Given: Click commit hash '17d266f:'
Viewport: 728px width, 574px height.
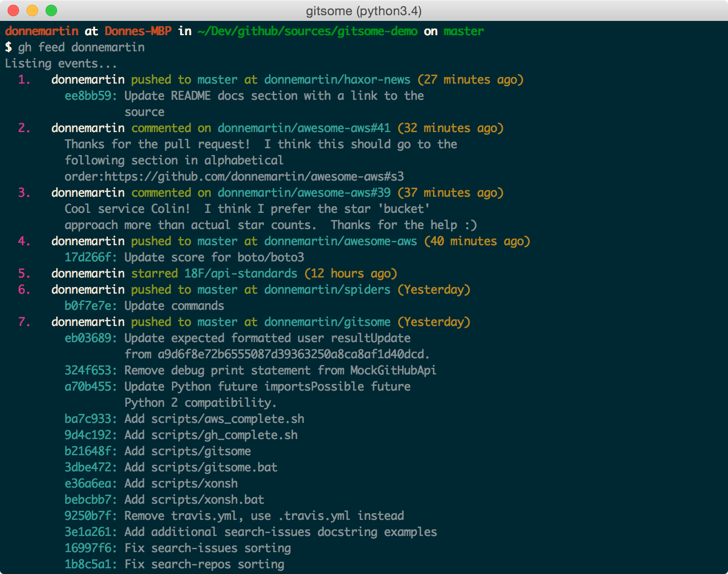Looking at the screenshot, I should [x=91, y=258].
